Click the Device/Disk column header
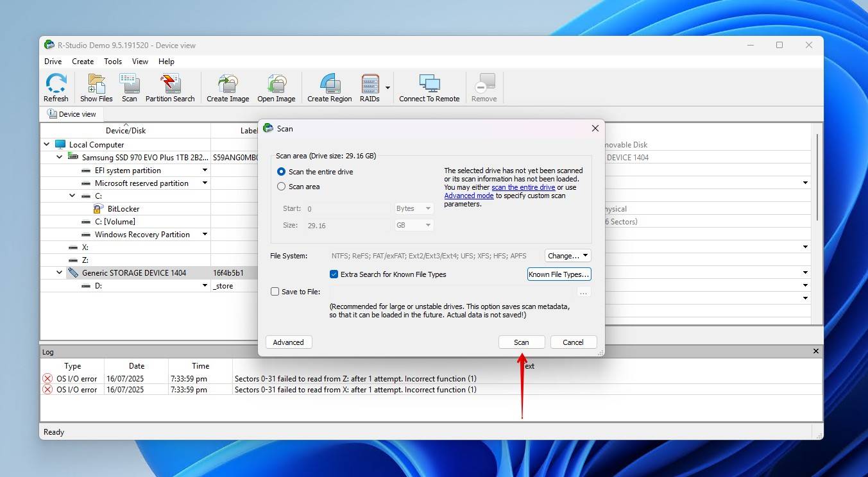This screenshot has width=868, height=477. pyautogui.click(x=126, y=131)
